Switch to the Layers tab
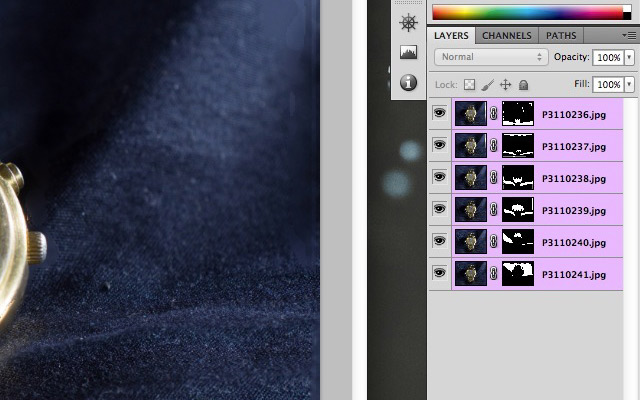This screenshot has height=400, width=640. [x=451, y=36]
